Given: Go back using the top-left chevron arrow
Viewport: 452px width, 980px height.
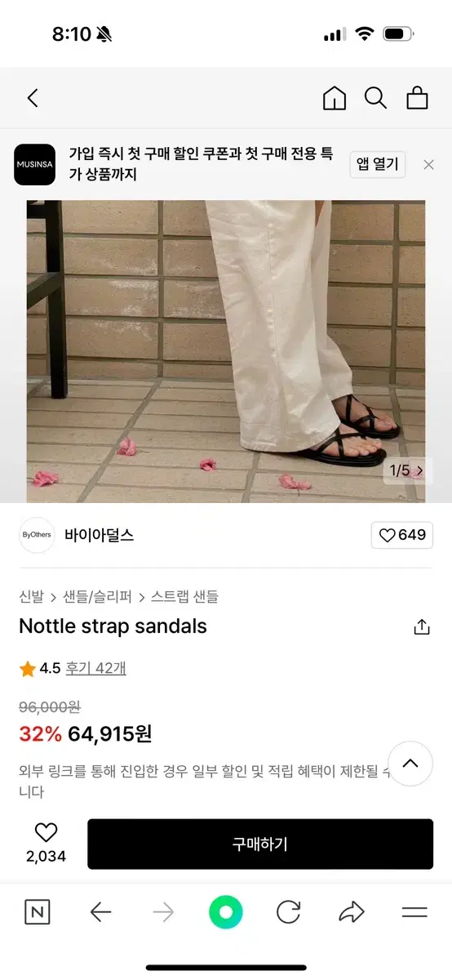Looking at the screenshot, I should tap(33, 98).
